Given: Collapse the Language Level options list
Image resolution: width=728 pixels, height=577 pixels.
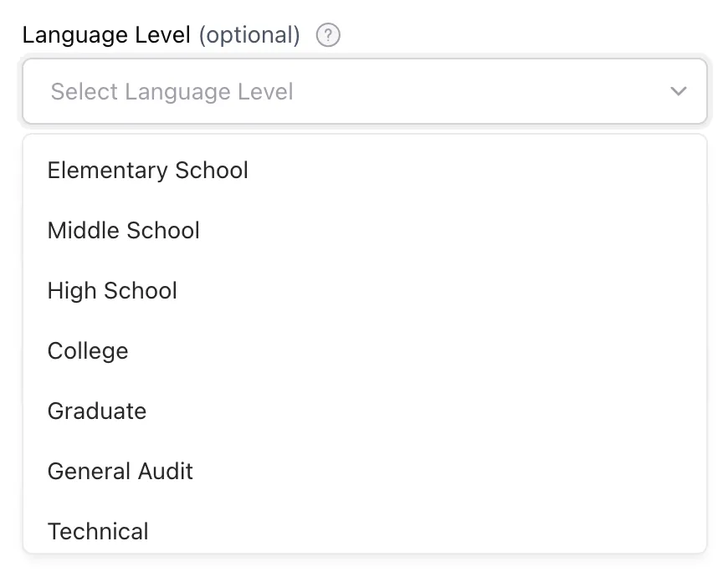Looking at the screenshot, I should 679,91.
